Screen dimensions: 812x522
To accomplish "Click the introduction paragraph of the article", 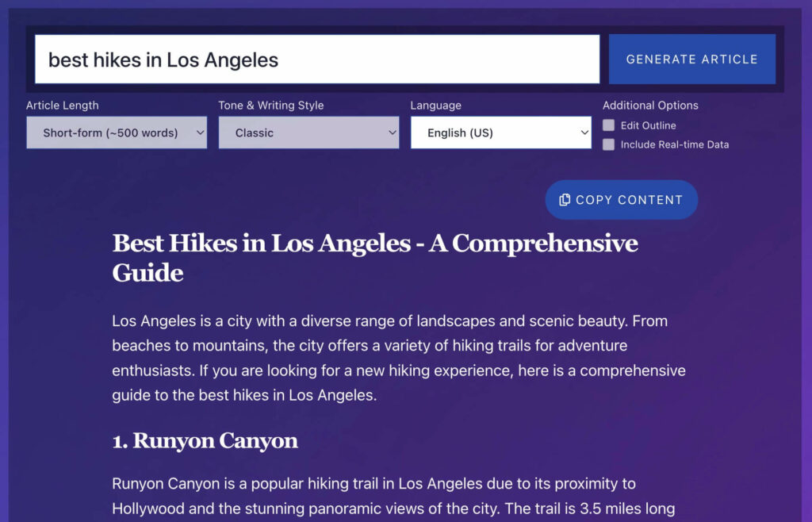I will (x=396, y=357).
